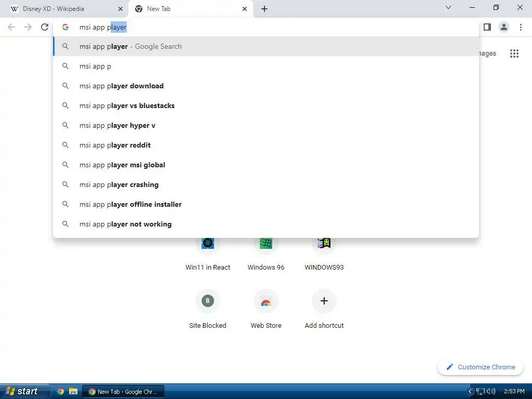This screenshot has height=399, width=532.
Task: Choose the 'msi app p' suggestion
Action: click(x=267, y=66)
